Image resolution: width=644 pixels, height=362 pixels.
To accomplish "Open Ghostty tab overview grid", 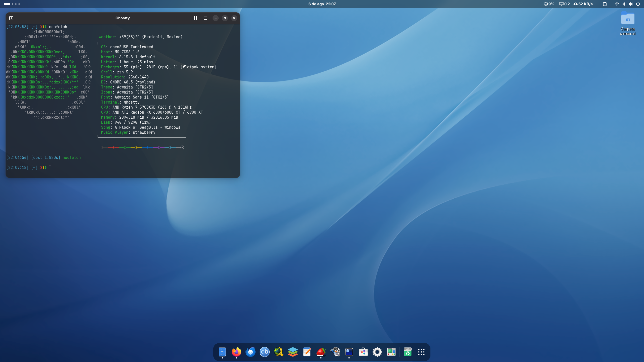I will 195,18.
